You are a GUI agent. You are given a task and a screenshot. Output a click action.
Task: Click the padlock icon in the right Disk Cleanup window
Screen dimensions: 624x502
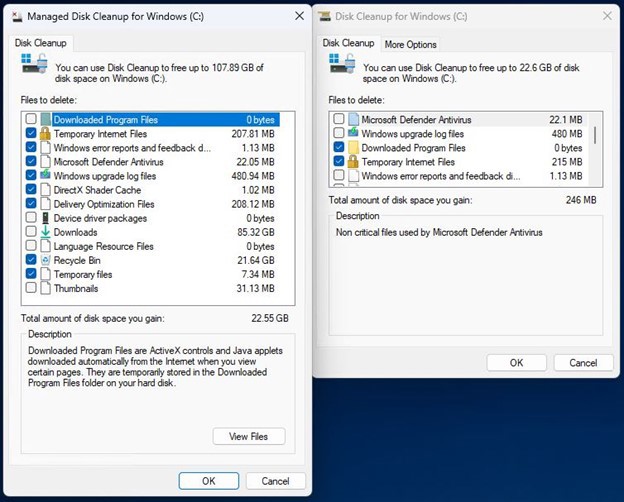coord(352,162)
